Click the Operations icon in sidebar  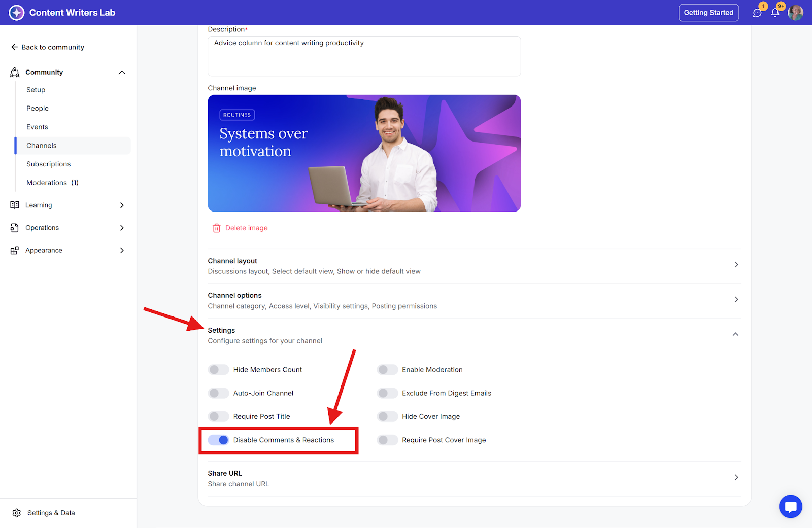point(15,228)
